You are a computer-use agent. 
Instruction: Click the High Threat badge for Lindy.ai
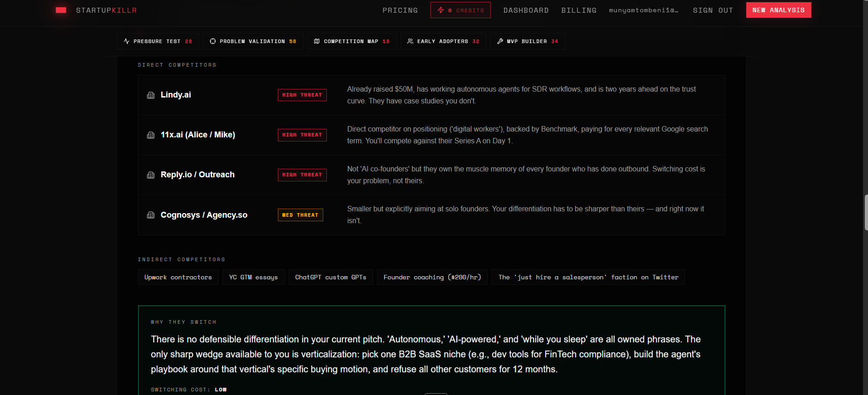(x=302, y=95)
